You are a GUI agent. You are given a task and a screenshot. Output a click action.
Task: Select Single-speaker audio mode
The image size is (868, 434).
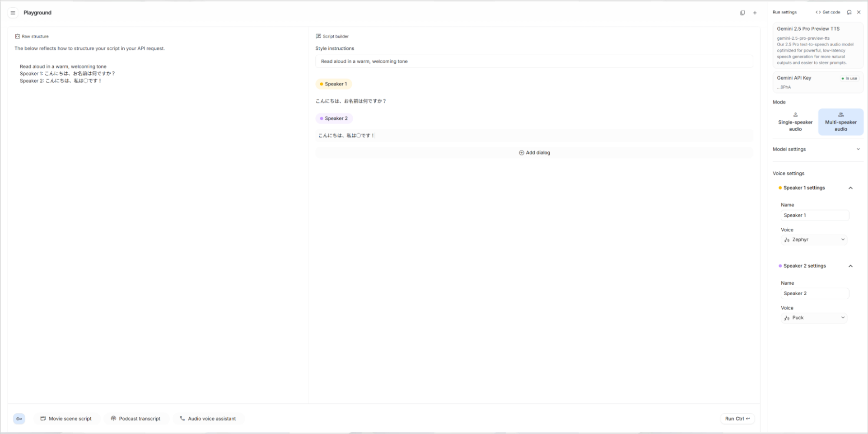794,122
